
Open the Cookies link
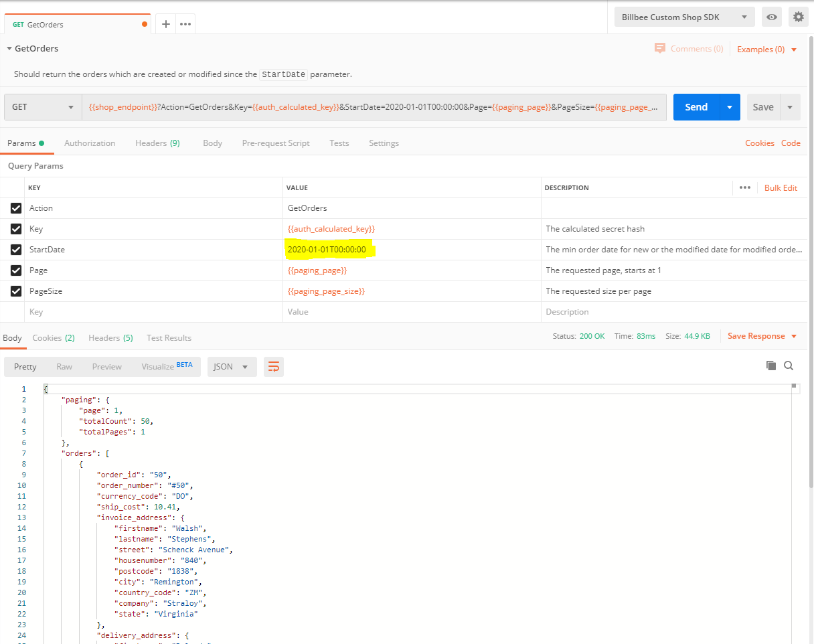tap(760, 143)
